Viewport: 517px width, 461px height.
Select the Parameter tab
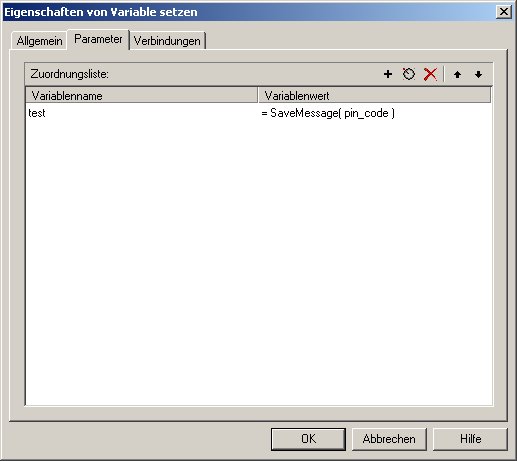click(98, 39)
